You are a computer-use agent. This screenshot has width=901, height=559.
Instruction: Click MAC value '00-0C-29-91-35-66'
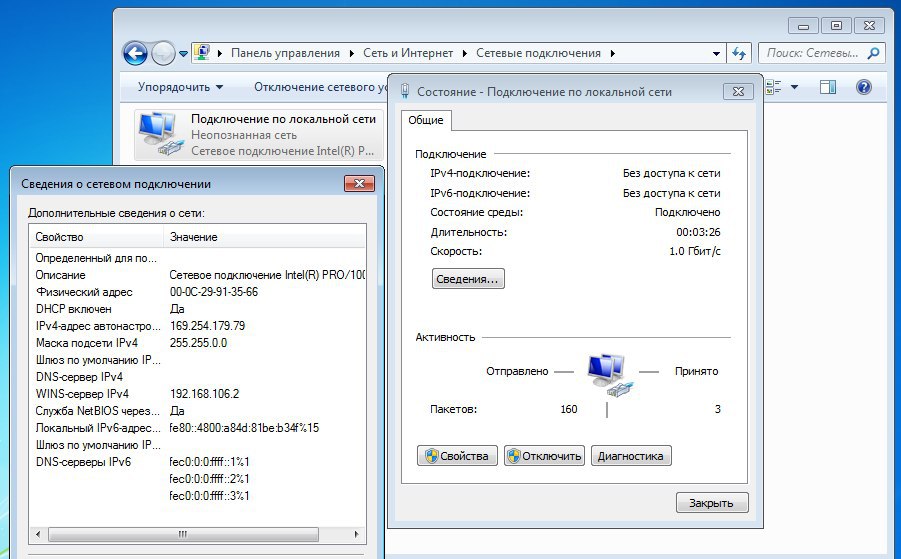pos(214,292)
